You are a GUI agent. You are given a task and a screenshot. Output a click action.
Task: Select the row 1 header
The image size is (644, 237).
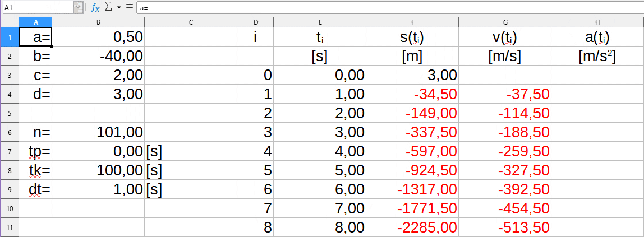[9, 37]
